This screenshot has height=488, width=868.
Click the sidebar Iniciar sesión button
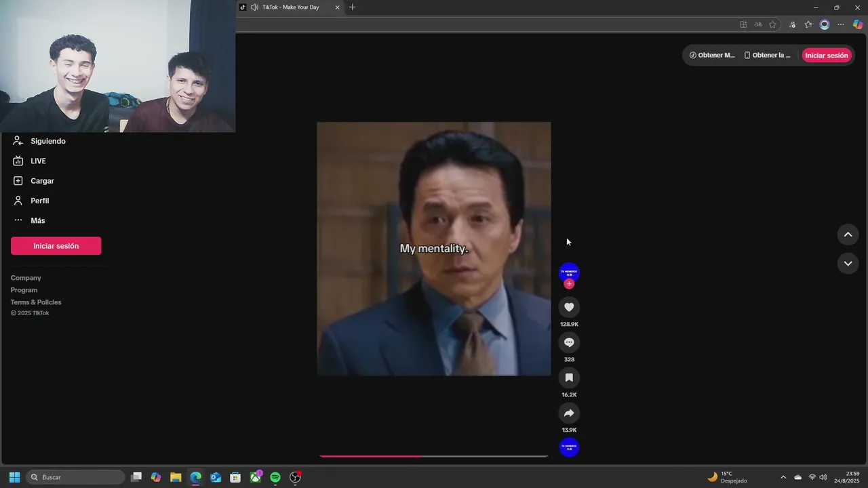(56, 246)
